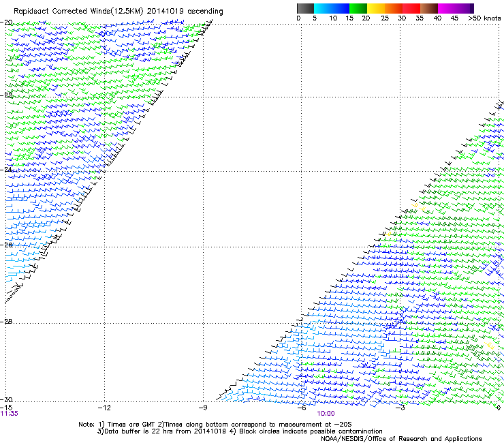The image size is (504, 443).
Task: Click the note 'Data buffer is 22 hrs'
Action: (138, 431)
